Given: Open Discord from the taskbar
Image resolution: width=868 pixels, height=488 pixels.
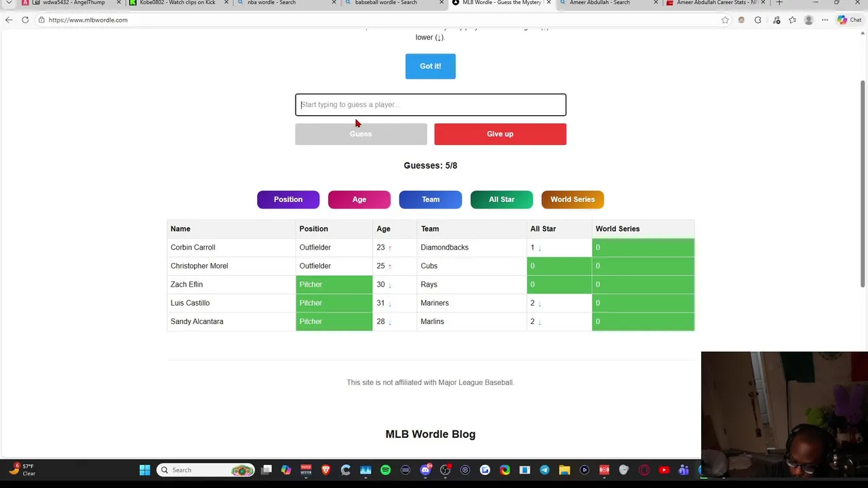Looking at the screenshot, I should click(x=425, y=470).
